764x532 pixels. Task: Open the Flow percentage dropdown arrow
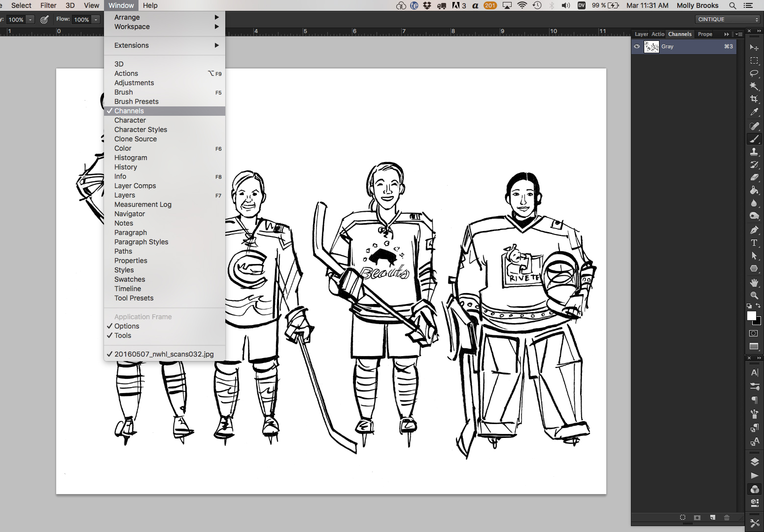tap(96, 19)
